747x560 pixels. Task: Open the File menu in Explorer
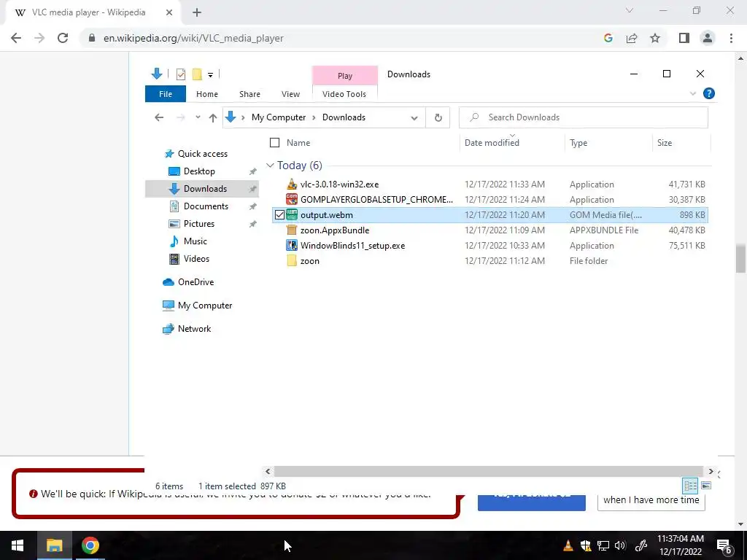(x=166, y=94)
